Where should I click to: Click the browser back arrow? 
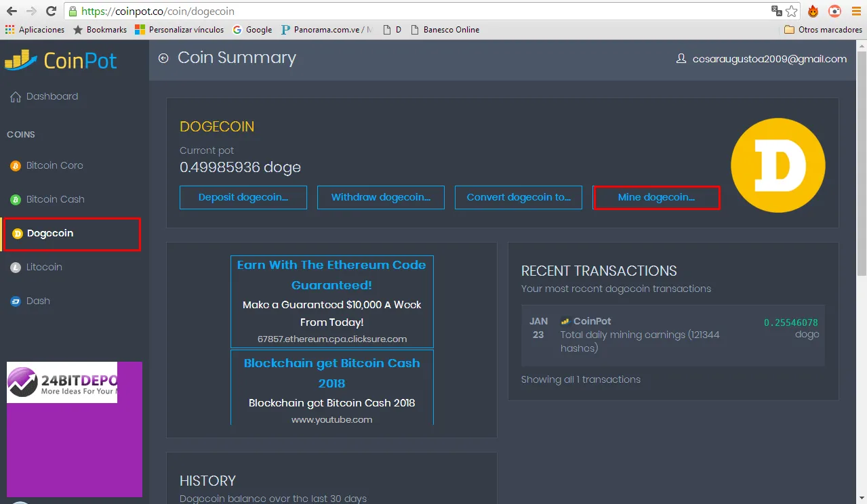pos(12,11)
